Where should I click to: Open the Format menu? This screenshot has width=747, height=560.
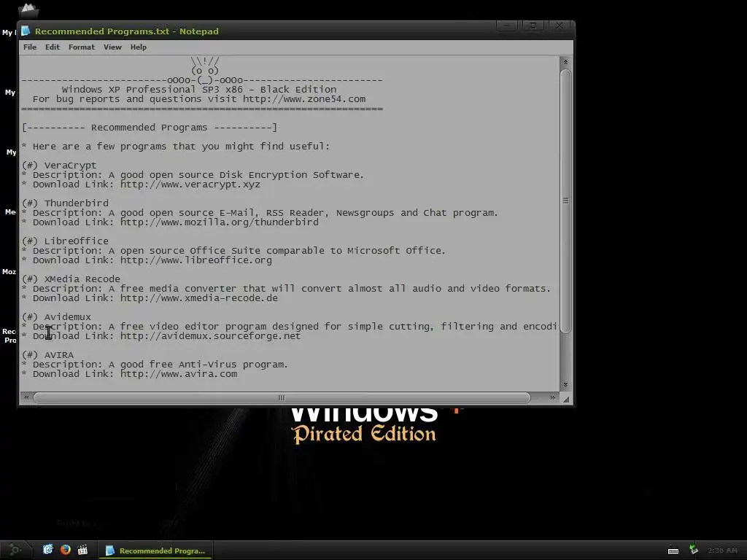click(x=82, y=47)
